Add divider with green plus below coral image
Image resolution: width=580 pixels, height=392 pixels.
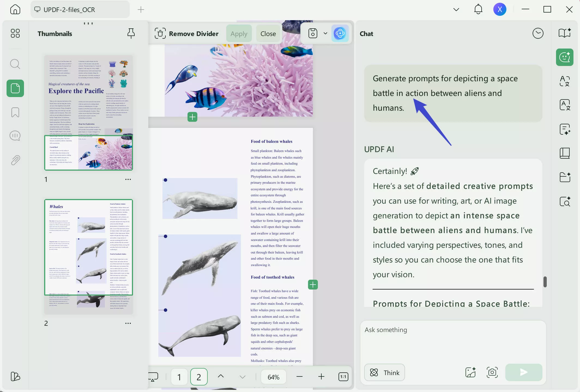pos(192,117)
